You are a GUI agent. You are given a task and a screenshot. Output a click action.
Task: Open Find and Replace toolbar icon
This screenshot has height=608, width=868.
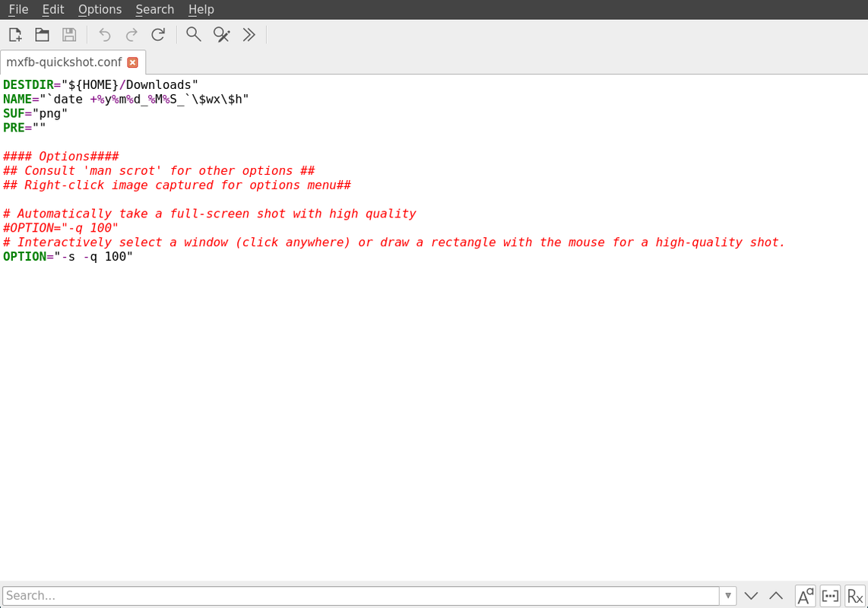coord(221,35)
